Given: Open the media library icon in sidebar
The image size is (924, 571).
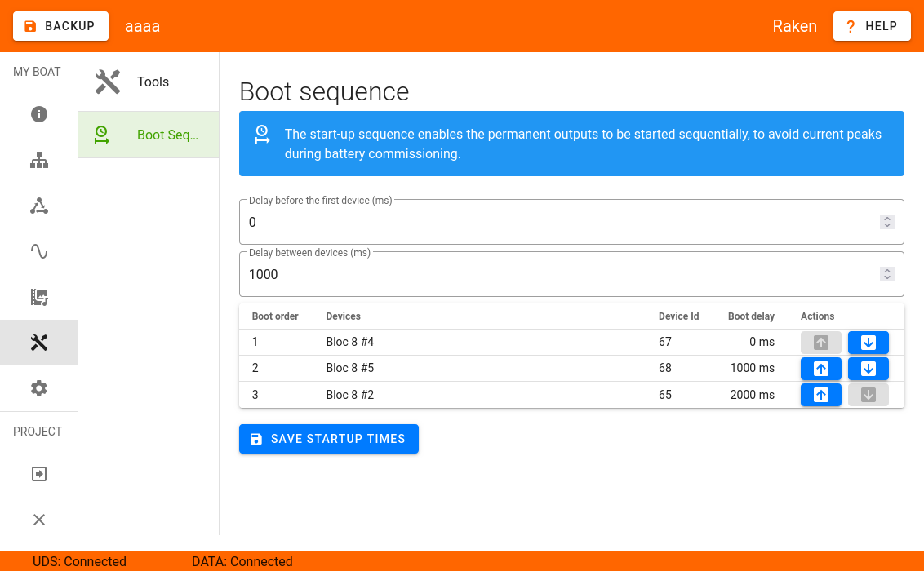Looking at the screenshot, I should click(39, 297).
